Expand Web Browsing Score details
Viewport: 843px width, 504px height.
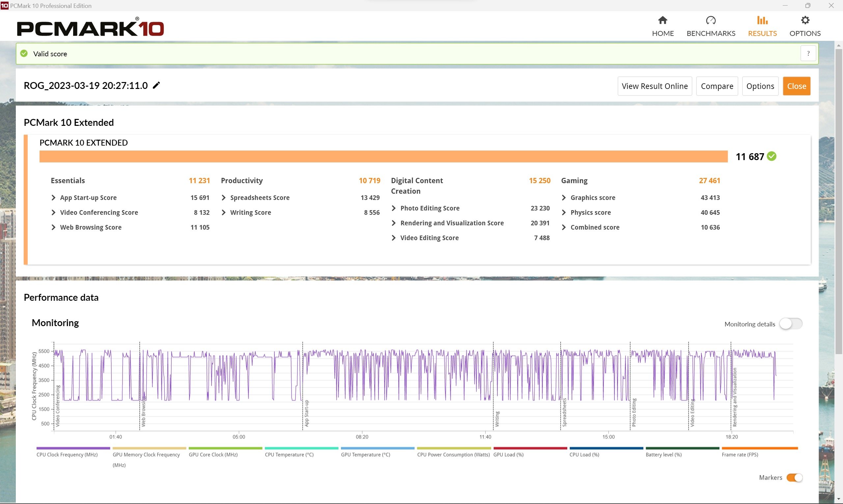tap(53, 227)
